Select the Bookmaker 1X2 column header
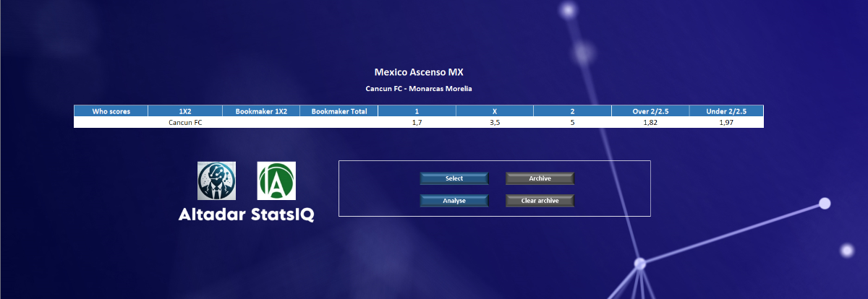Image resolution: width=868 pixels, height=299 pixels. click(261, 111)
